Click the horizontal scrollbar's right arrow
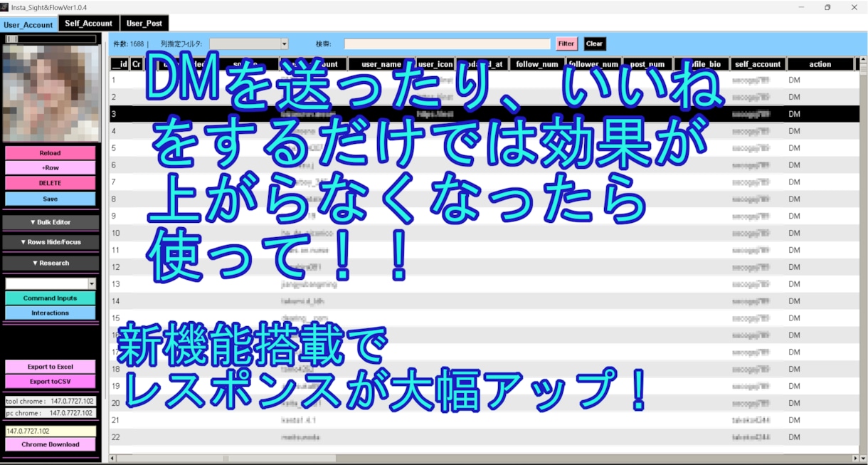This screenshot has width=868, height=465. (855, 458)
